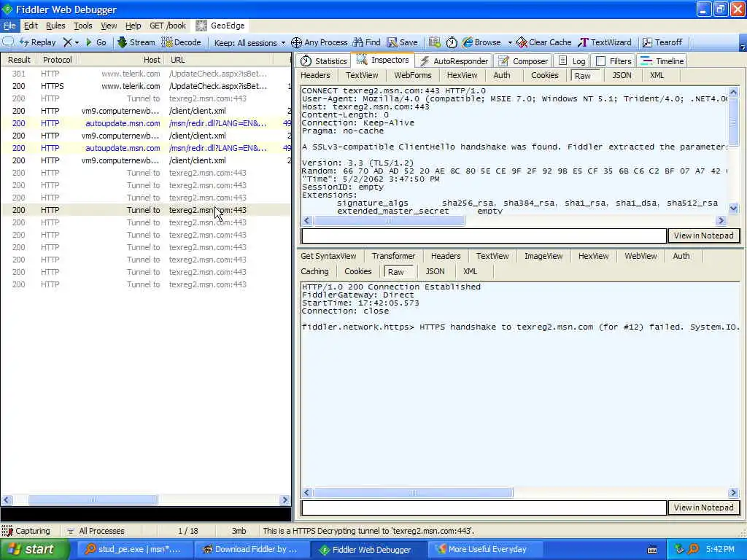747x560 pixels.
Task: Click the camera screenshot toolbar icon
Action: tap(434, 42)
